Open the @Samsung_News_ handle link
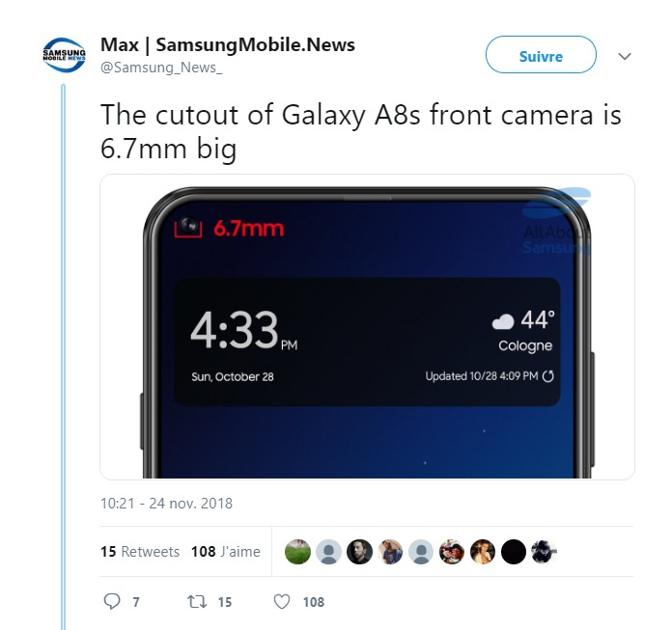The height and width of the screenshot is (630, 672). pyautogui.click(x=161, y=68)
